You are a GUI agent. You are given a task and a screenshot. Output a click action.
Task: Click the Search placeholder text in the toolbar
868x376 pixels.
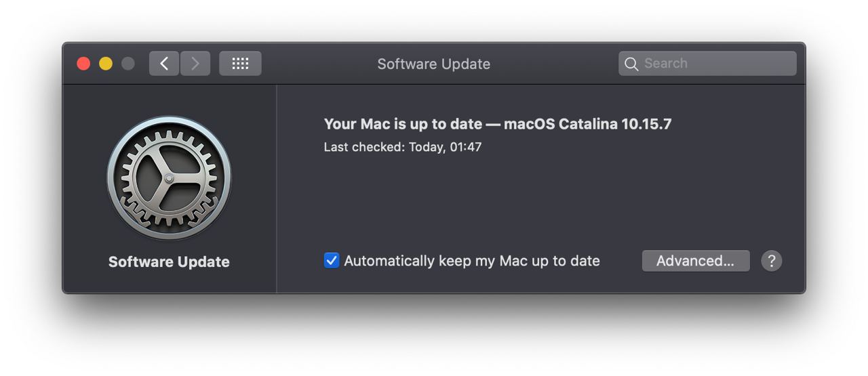point(666,64)
